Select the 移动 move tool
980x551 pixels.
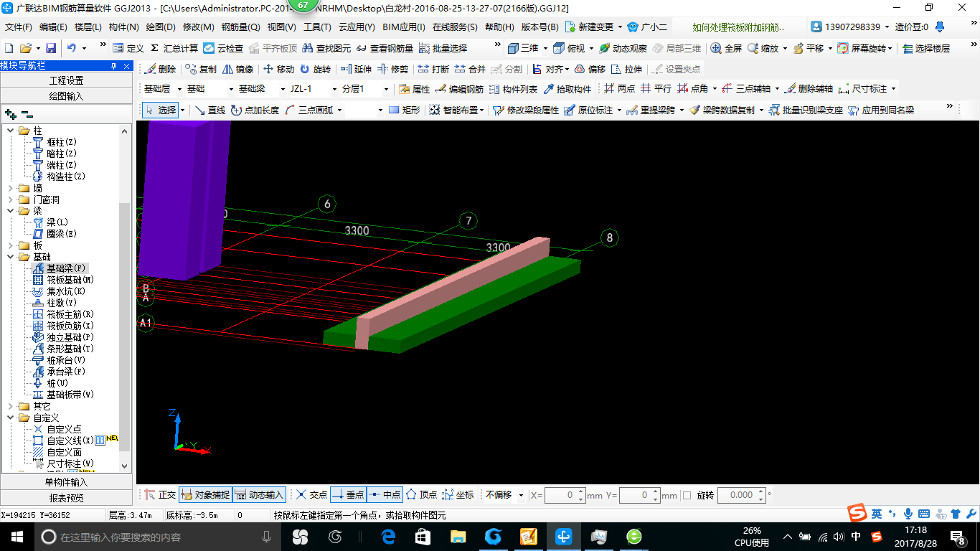(278, 70)
